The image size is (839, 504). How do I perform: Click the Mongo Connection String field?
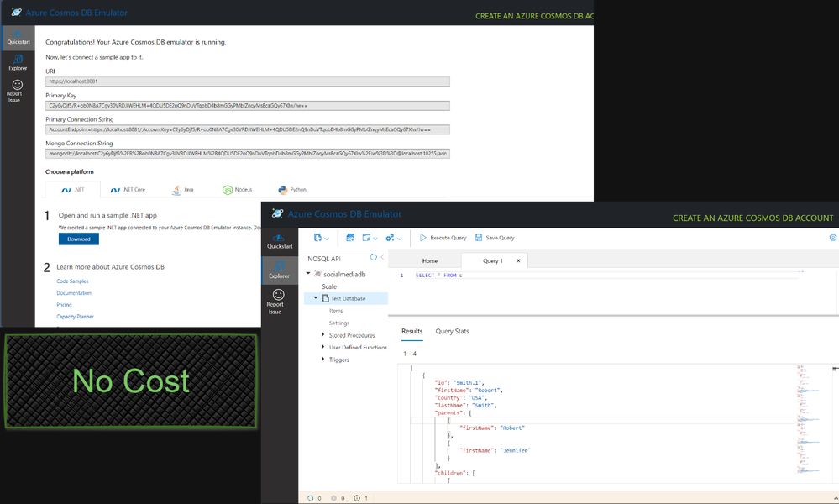coord(247,154)
